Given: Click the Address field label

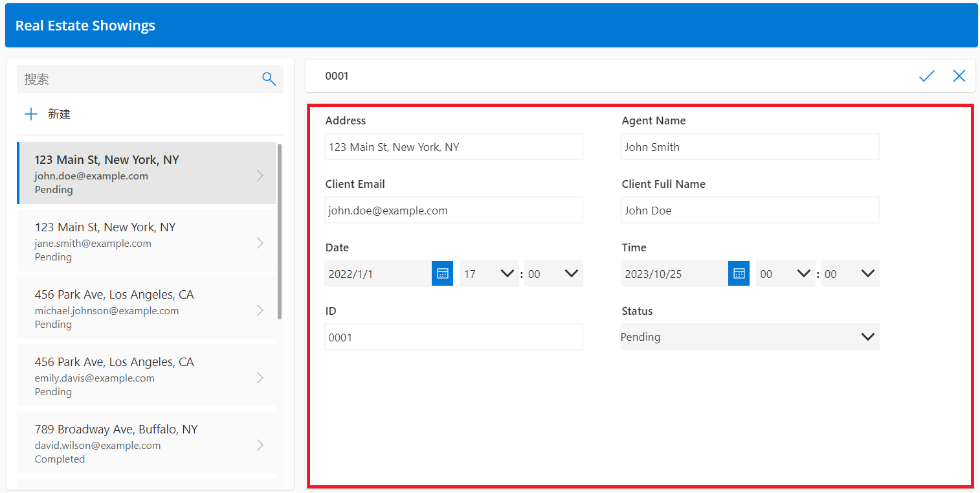Looking at the screenshot, I should coord(346,120).
